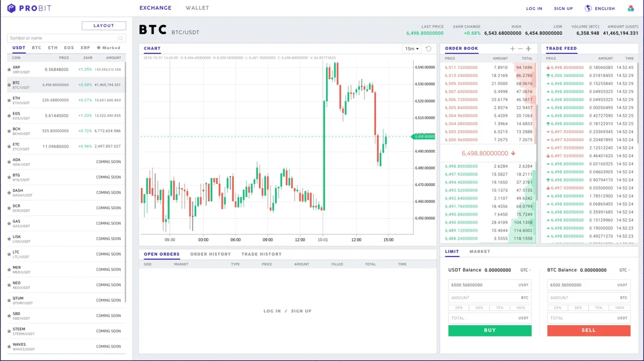Image resolution: width=644 pixels, height=361 pixels.
Task: Mark the MER/USDT pair with its star
Action: click(9, 269)
